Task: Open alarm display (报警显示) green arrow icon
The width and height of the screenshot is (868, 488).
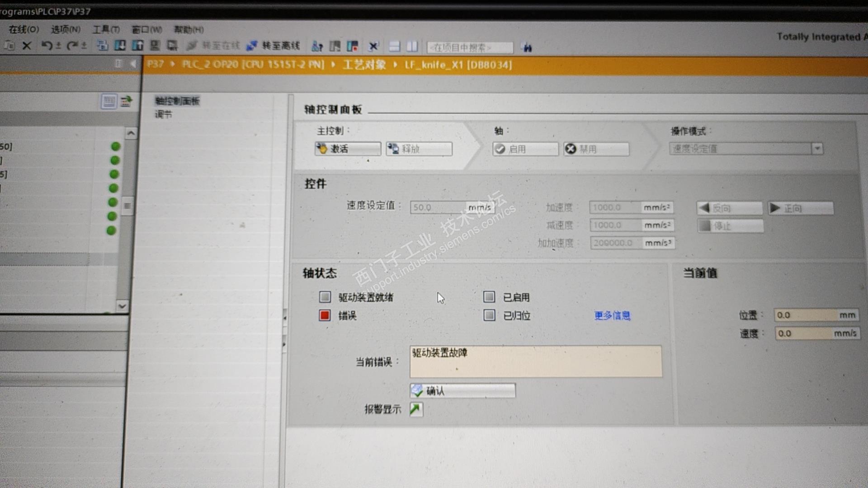Action: coord(416,409)
